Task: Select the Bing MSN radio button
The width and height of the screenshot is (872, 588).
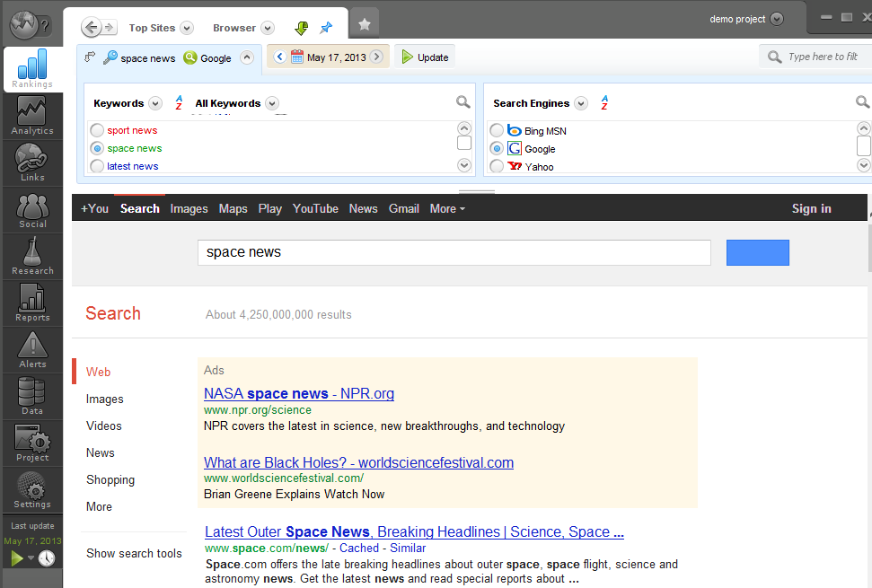Action: pos(497,130)
